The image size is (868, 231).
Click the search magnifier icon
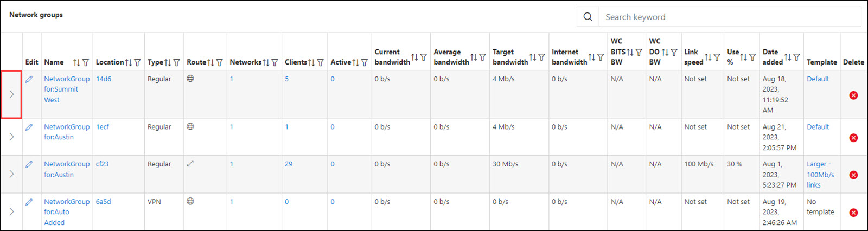coord(588,17)
